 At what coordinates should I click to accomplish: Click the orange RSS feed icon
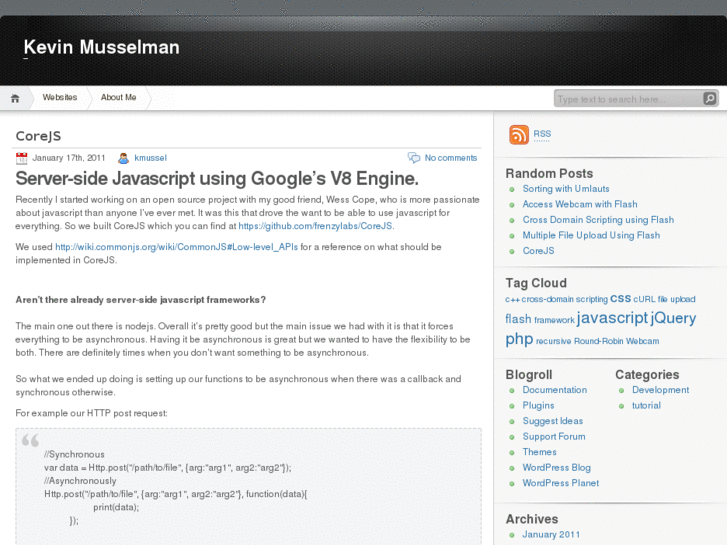click(519, 135)
